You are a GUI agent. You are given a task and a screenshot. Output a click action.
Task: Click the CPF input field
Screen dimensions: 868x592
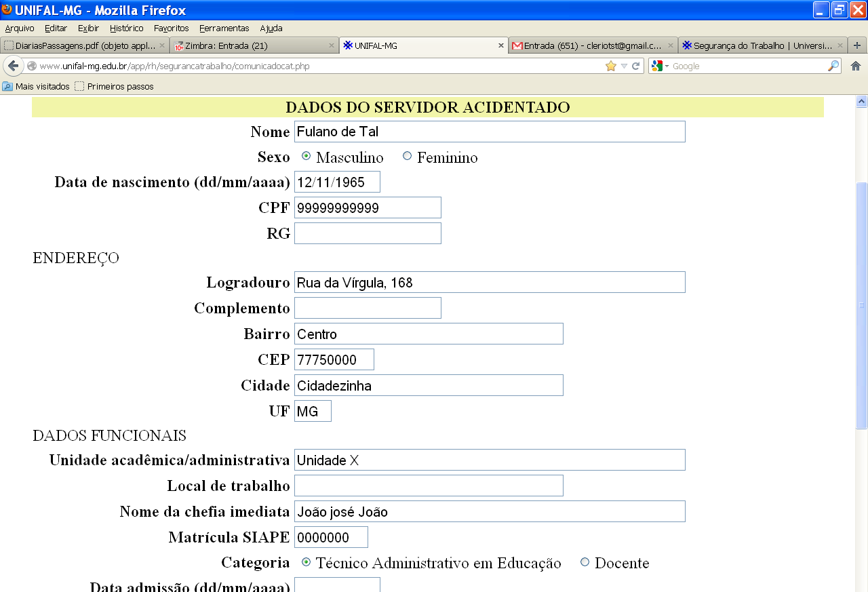tap(368, 208)
